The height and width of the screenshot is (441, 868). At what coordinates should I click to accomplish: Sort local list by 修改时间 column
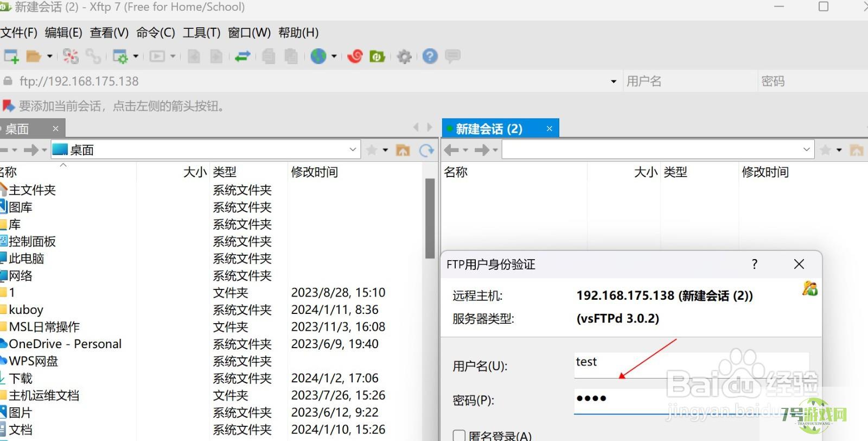coord(314,172)
